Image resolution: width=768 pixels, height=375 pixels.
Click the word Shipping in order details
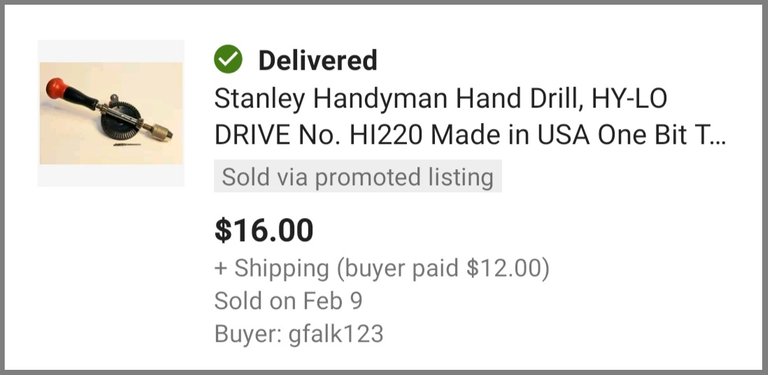pos(282,269)
